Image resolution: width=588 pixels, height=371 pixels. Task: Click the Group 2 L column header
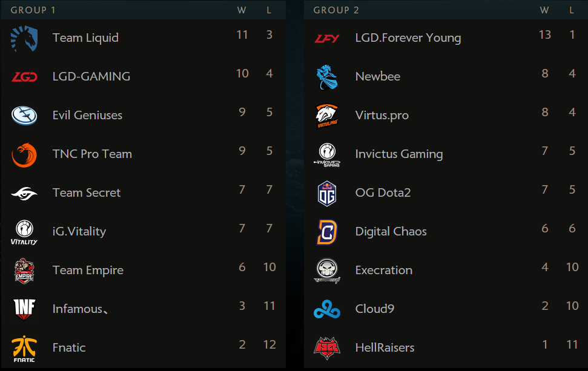[x=572, y=10]
